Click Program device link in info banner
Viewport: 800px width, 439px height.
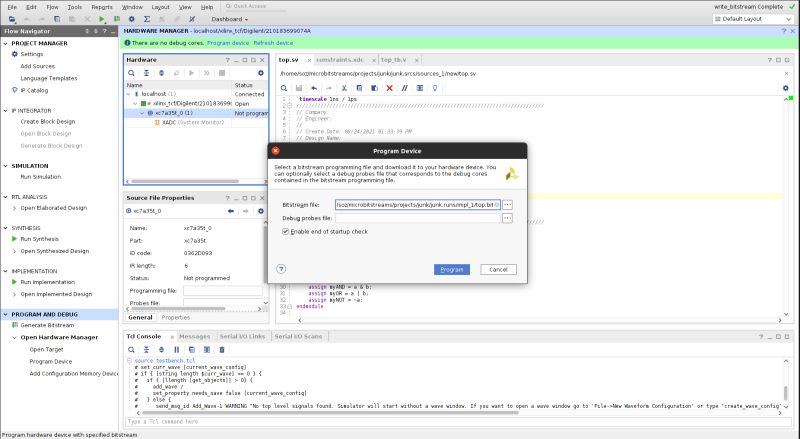point(228,43)
